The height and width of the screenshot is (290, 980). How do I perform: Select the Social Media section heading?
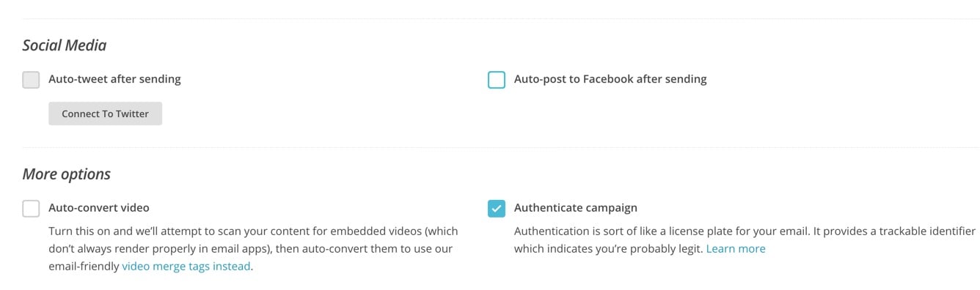65,45
